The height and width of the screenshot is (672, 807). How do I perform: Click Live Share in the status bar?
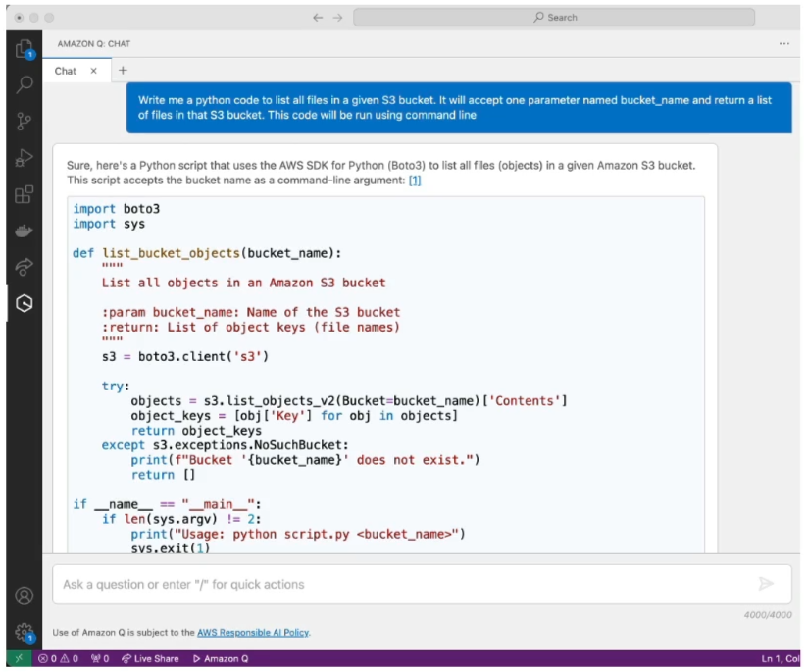tap(150, 658)
